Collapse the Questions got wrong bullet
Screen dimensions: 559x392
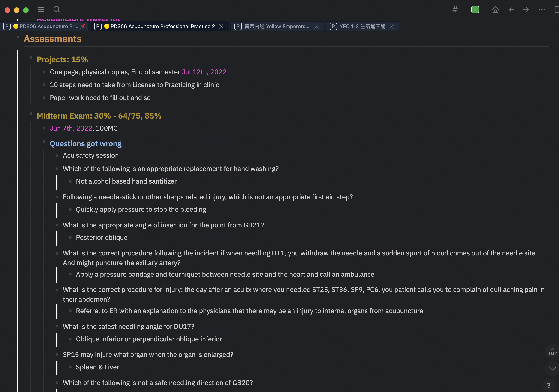[44, 141]
